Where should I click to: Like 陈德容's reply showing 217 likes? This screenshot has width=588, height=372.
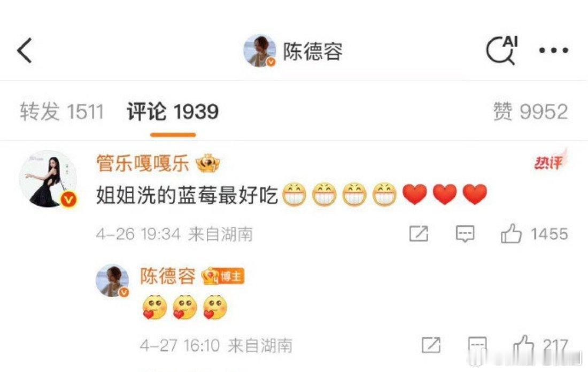[x=540, y=345]
